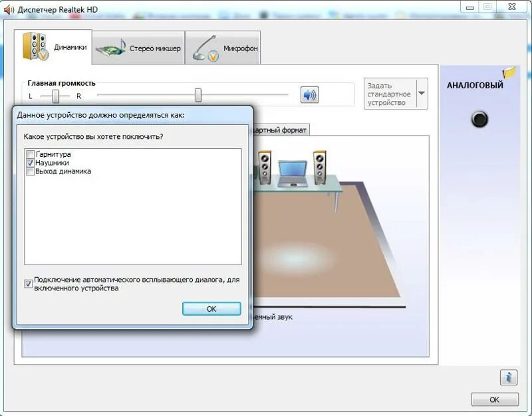Click the Realtek speaker icon in title bar
This screenshot has height=416, width=532.
point(9,9)
